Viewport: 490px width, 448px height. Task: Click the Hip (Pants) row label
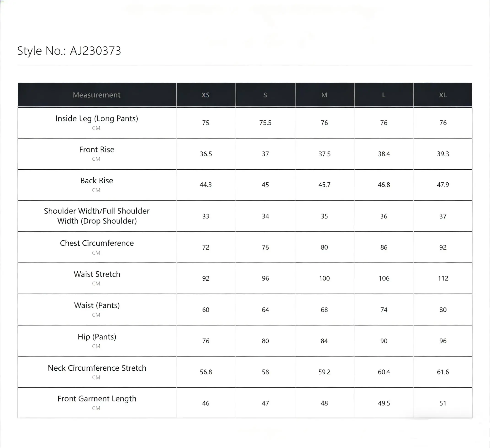[97, 337]
